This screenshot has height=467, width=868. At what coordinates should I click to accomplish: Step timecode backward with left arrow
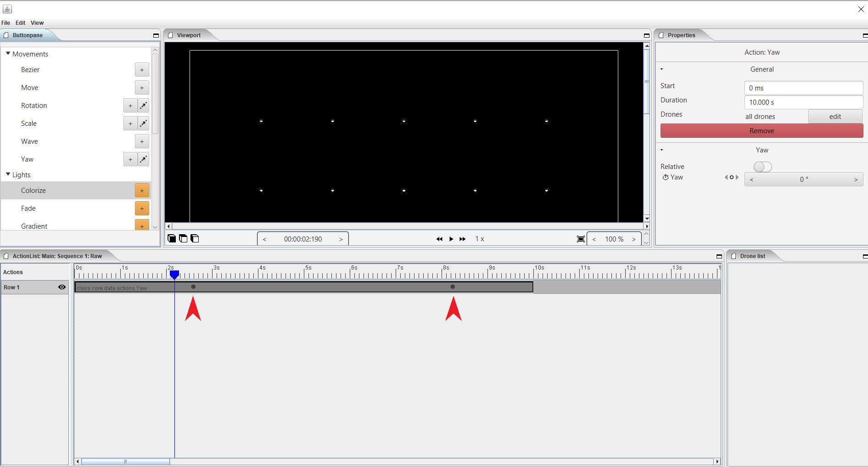coord(264,239)
